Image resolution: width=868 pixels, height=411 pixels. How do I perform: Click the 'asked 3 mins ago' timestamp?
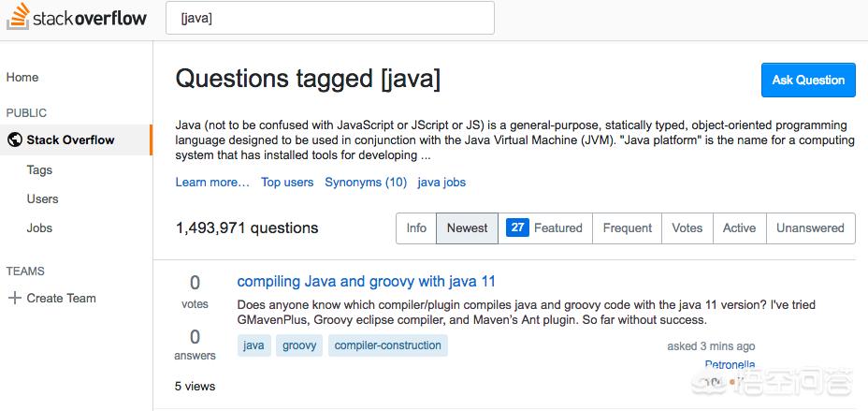point(712,346)
